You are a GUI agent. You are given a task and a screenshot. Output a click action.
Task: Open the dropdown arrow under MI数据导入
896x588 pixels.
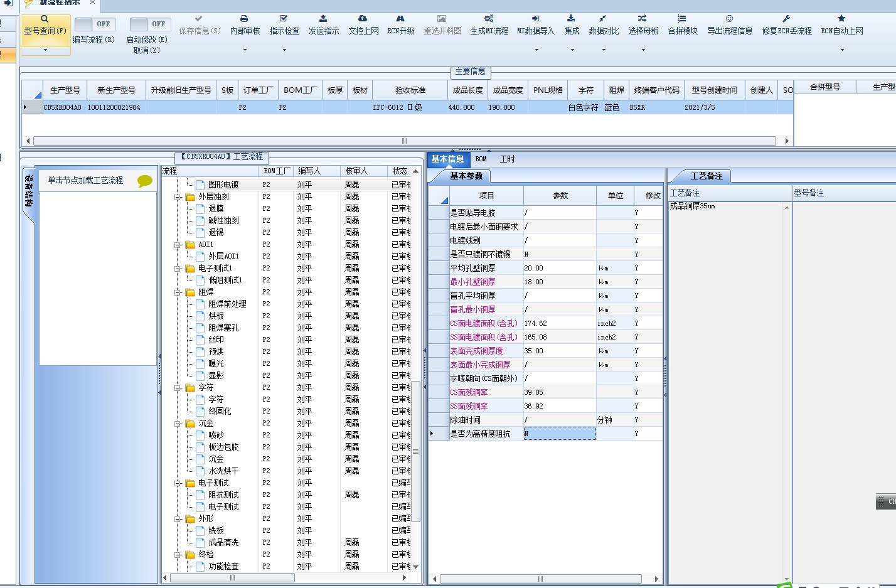[x=536, y=50]
